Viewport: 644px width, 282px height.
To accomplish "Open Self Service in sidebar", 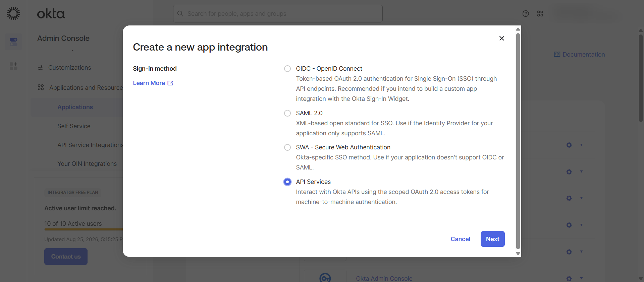I will tap(74, 126).
